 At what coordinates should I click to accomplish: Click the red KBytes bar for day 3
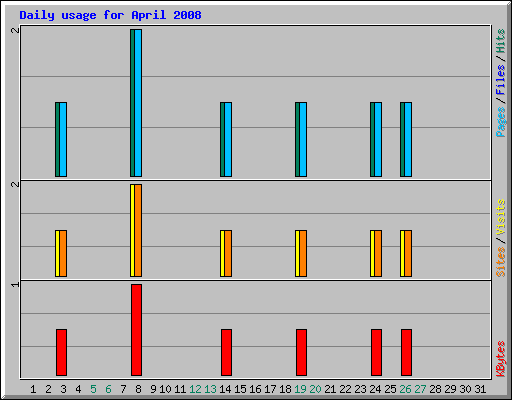62,352
